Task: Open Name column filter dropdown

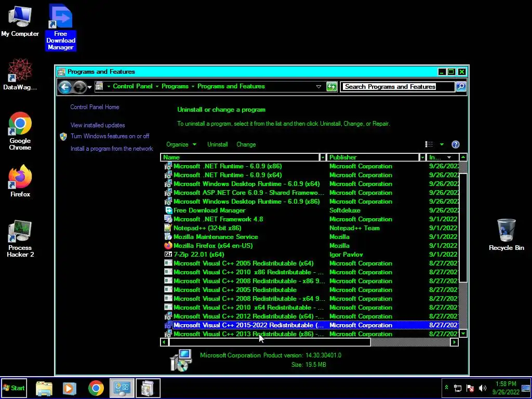Action: pyautogui.click(x=323, y=157)
